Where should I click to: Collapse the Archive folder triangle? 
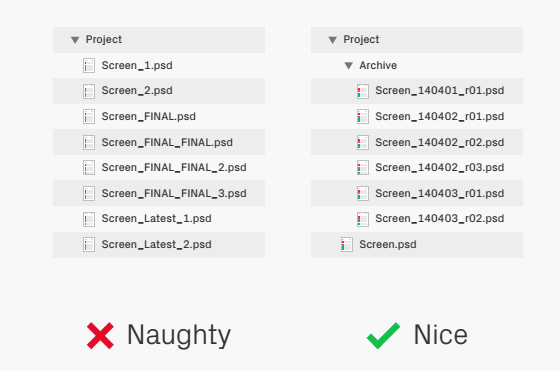(349, 66)
